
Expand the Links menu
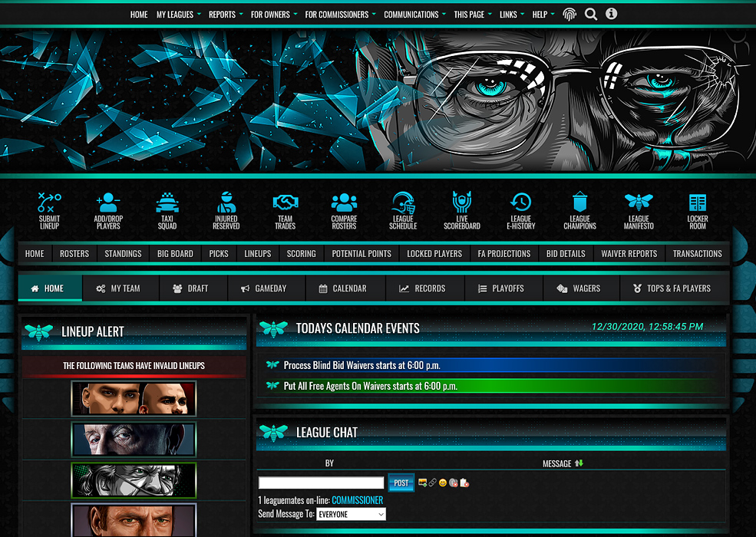(x=512, y=15)
